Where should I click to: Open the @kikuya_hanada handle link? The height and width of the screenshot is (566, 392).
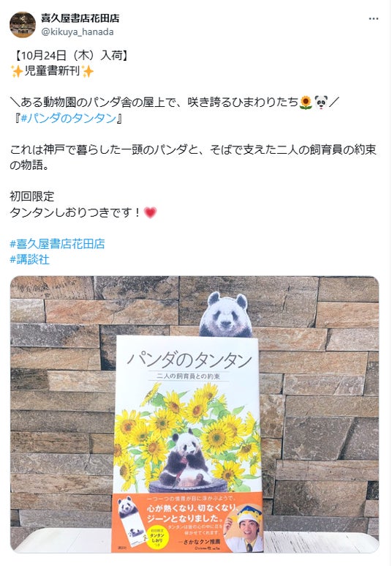[x=78, y=32]
